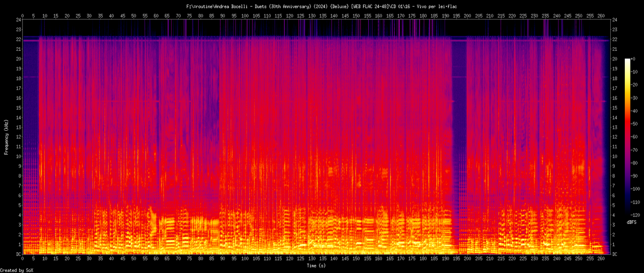Click the '260' tick on the bottom time axis
This screenshot has height=273, width=644.
coord(601,259)
